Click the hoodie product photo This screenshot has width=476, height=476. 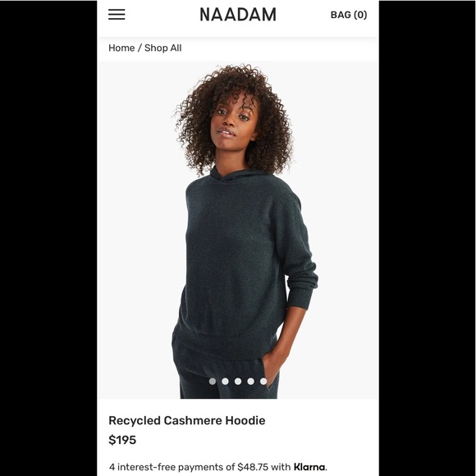[238, 230]
